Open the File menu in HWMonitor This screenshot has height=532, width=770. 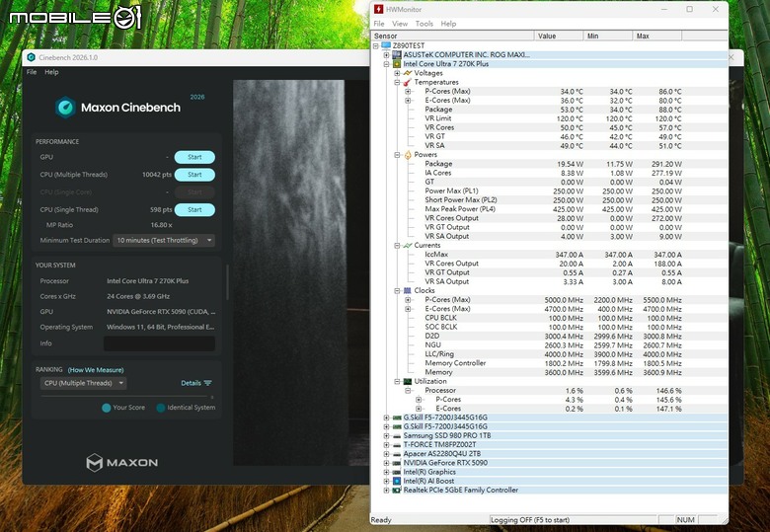click(x=379, y=24)
